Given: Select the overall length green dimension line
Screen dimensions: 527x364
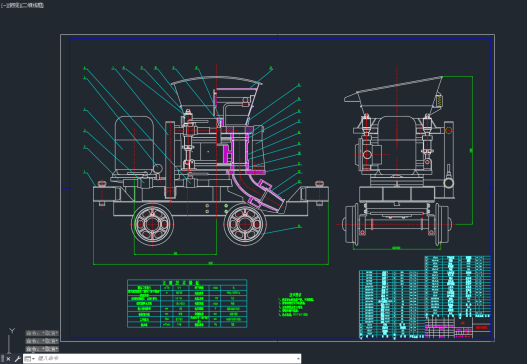Looking at the screenshot, I should [x=211, y=264].
